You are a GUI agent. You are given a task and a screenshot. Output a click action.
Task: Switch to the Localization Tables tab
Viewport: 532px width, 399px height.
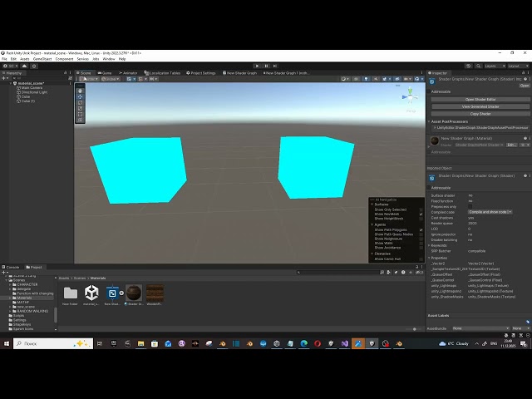[x=163, y=73]
